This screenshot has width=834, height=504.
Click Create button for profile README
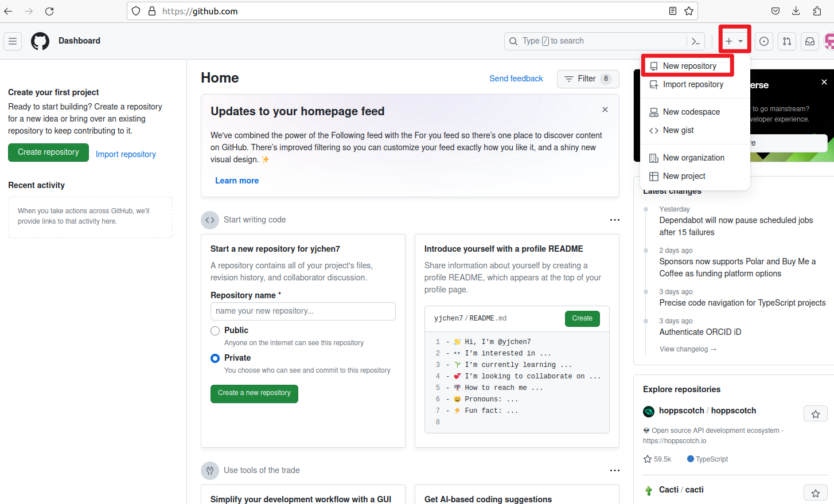(582, 319)
